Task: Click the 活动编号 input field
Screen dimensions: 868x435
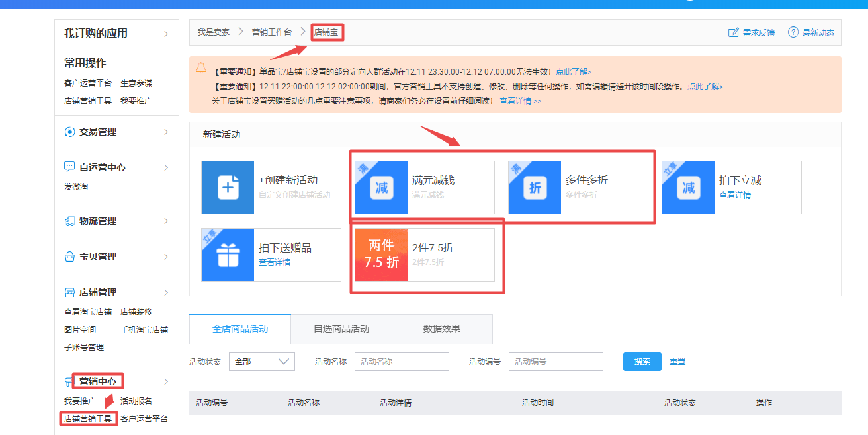Action: pos(556,362)
